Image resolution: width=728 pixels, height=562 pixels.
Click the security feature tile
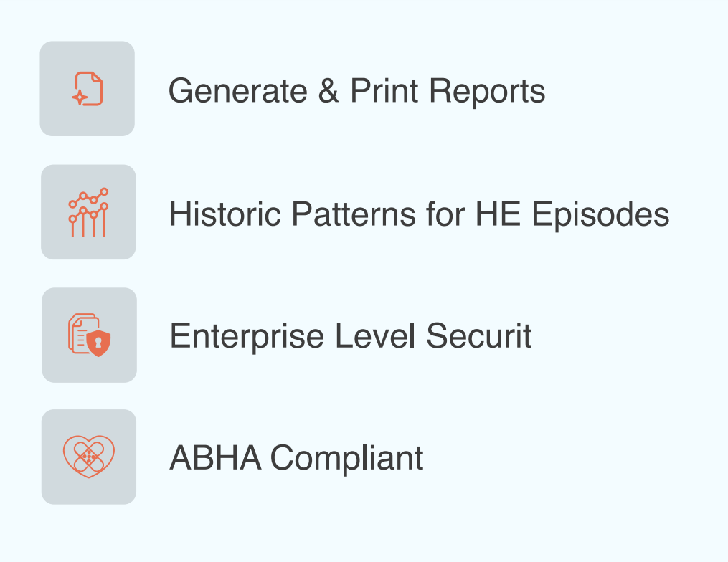(88, 335)
